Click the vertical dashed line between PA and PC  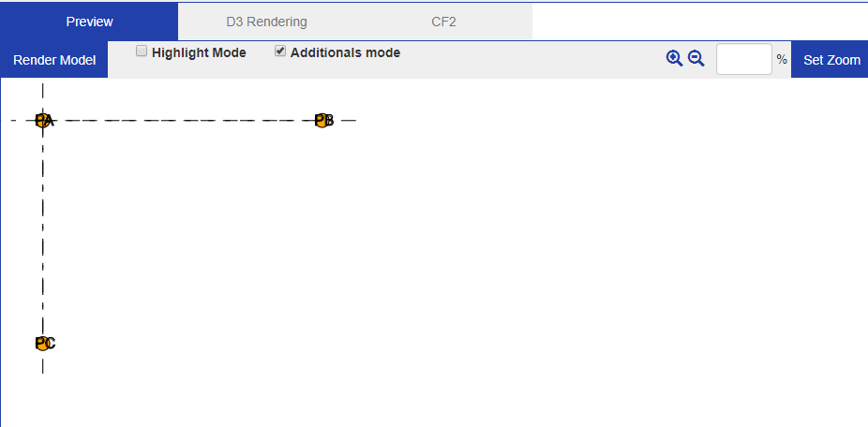[42, 232]
